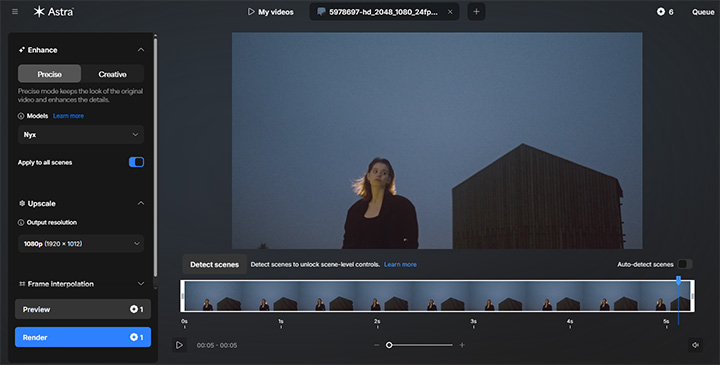This screenshot has width=720, height=365.
Task: Zoom in timeline with plus icon
Action: (x=462, y=345)
